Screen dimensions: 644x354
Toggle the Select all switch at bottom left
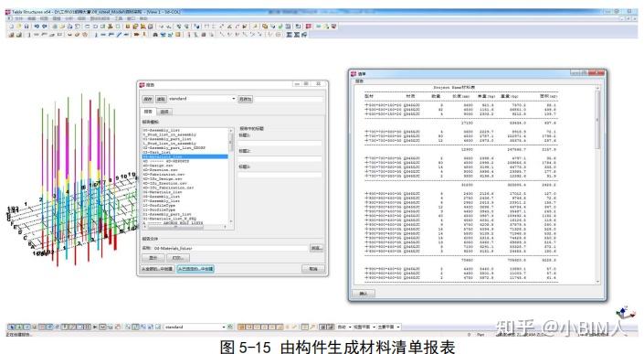point(11,327)
